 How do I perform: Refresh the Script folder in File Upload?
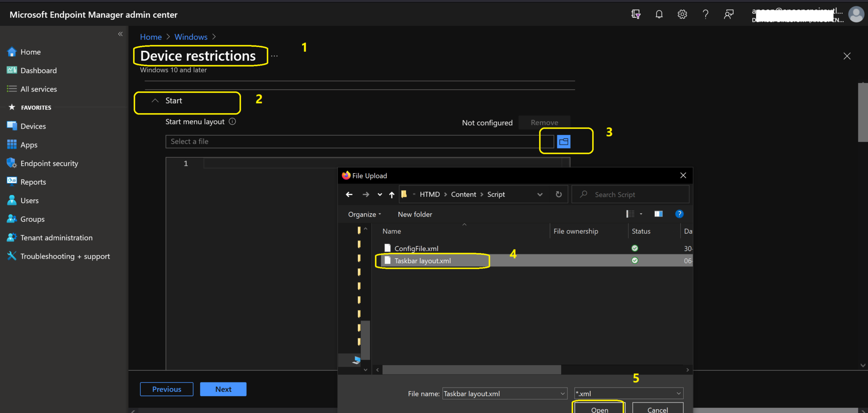(x=558, y=194)
